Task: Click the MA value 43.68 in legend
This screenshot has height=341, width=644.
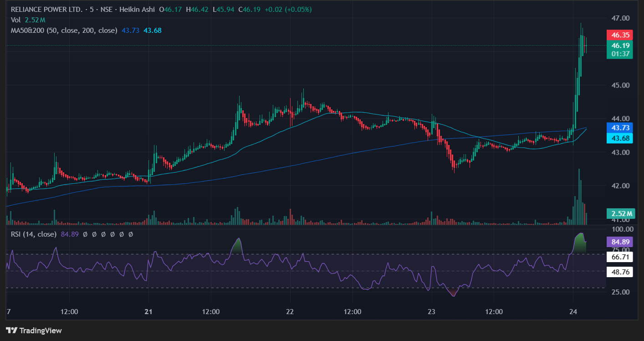Action: tap(153, 30)
